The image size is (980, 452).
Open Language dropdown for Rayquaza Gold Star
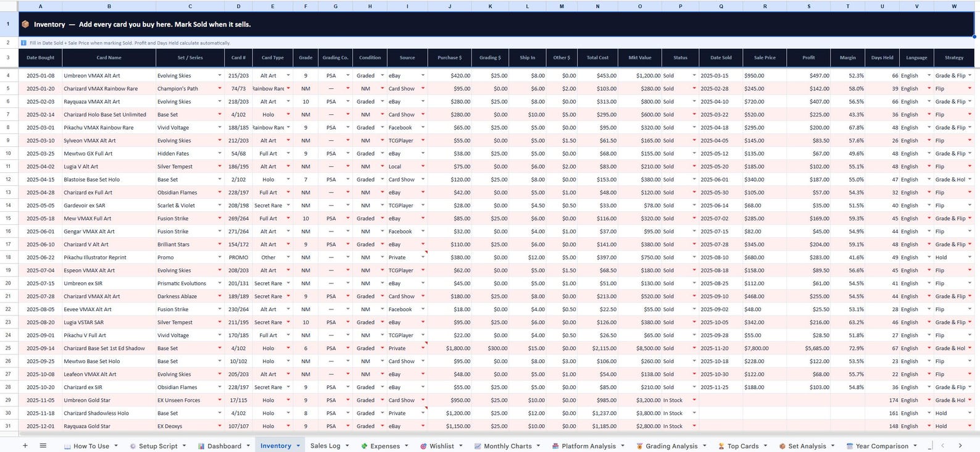(929, 426)
